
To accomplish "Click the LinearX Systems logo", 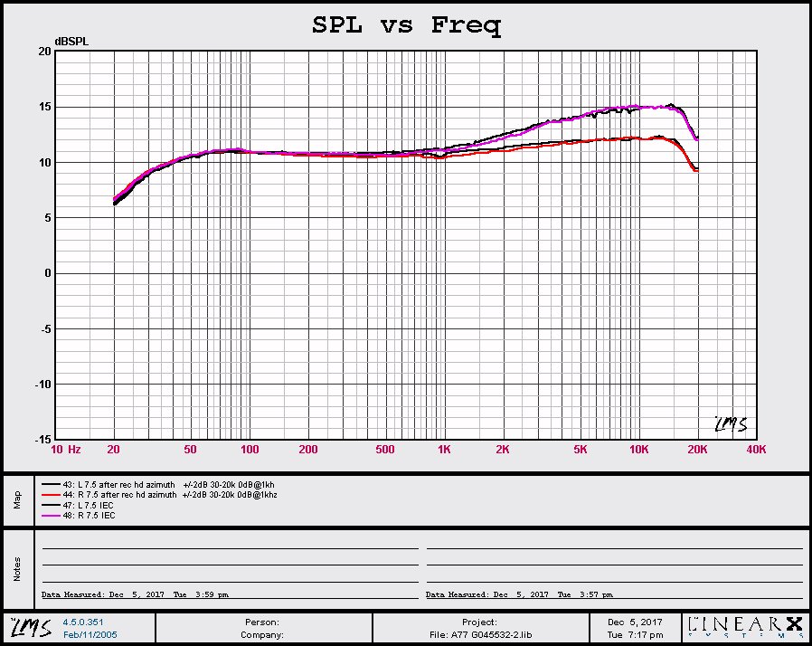I will pos(746,627).
